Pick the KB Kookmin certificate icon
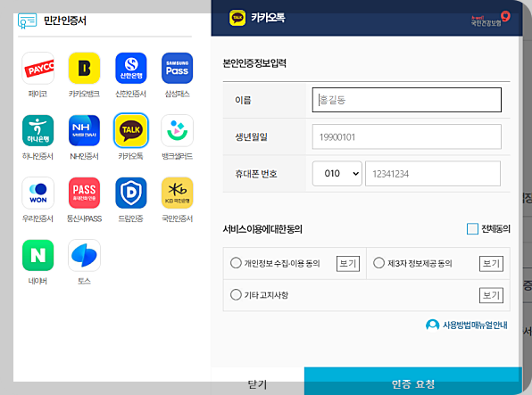532x395 pixels. pyautogui.click(x=177, y=193)
